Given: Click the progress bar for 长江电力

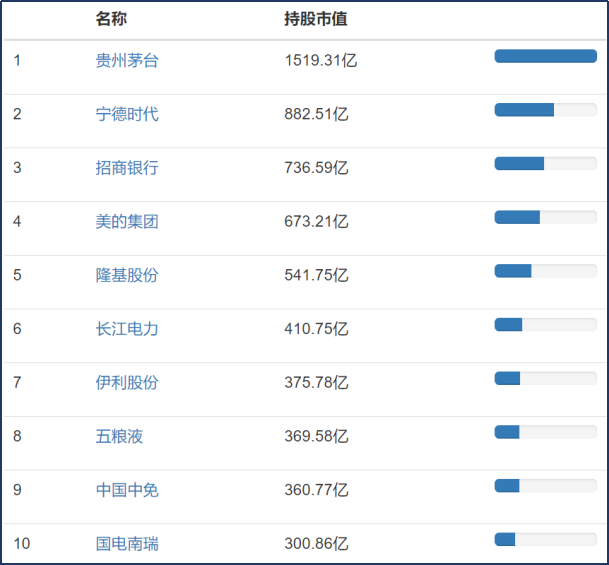Looking at the screenshot, I should (x=546, y=325).
